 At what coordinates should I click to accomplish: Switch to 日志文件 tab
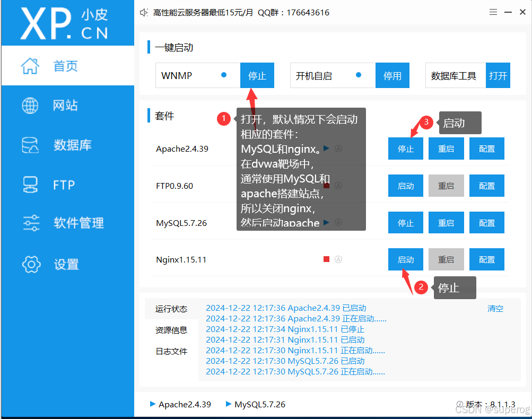[x=171, y=351]
